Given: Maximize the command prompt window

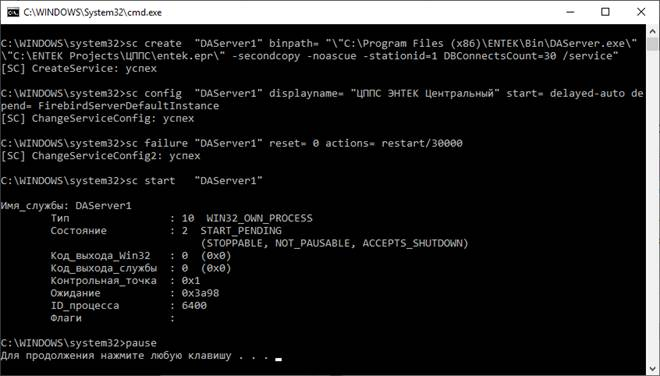Looking at the screenshot, I should click(605, 12).
